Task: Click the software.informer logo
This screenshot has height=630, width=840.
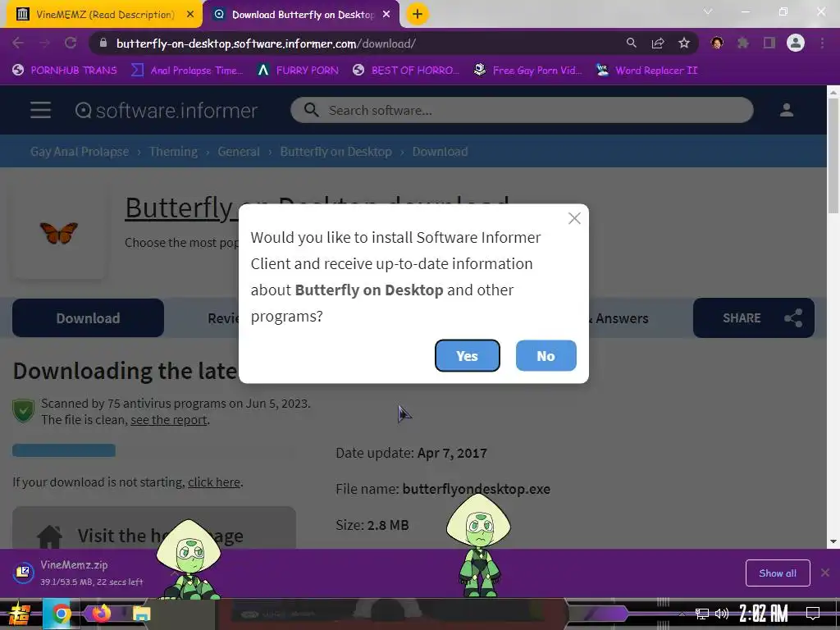Action: point(166,111)
